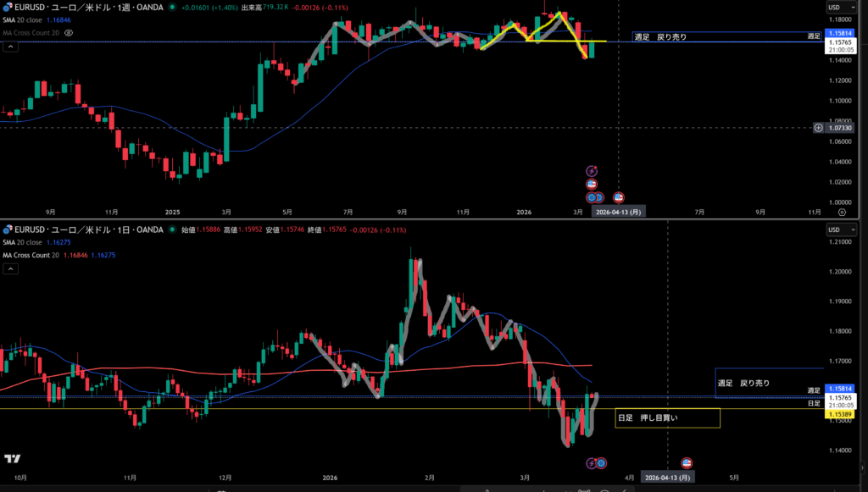Click the yellow 日足 押し目買い text box
This screenshot has height=492, width=868.
pos(667,417)
